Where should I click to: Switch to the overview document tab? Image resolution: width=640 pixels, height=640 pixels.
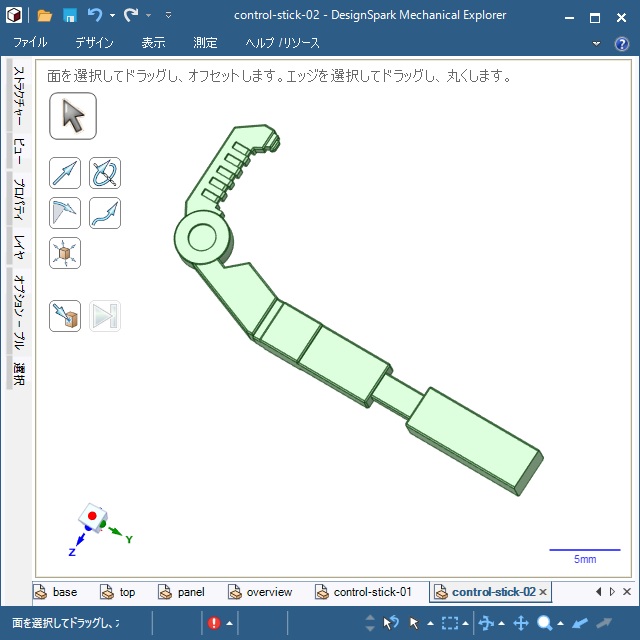268,592
